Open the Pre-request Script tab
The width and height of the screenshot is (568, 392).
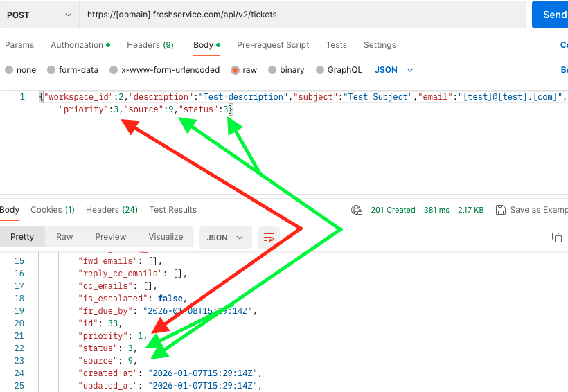coord(273,45)
